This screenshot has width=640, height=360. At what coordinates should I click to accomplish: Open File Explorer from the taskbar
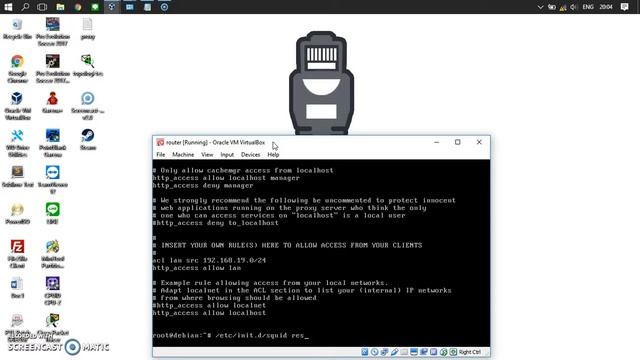[60, 7]
